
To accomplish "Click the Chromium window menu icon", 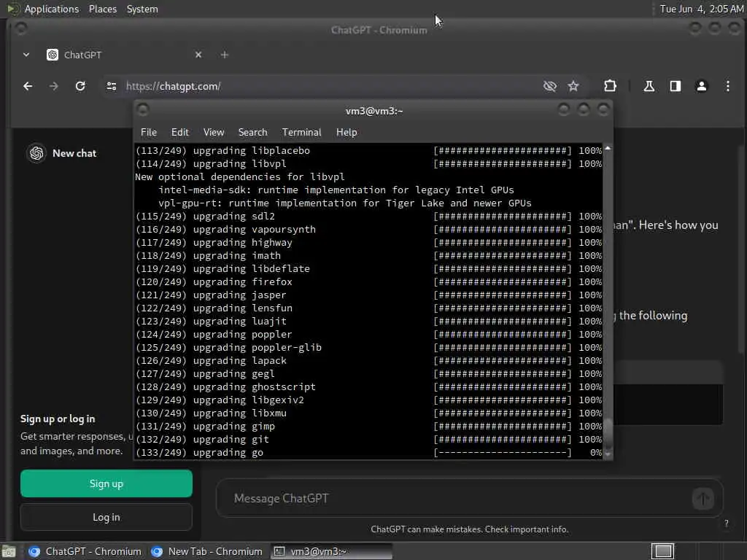I will (x=20, y=29).
